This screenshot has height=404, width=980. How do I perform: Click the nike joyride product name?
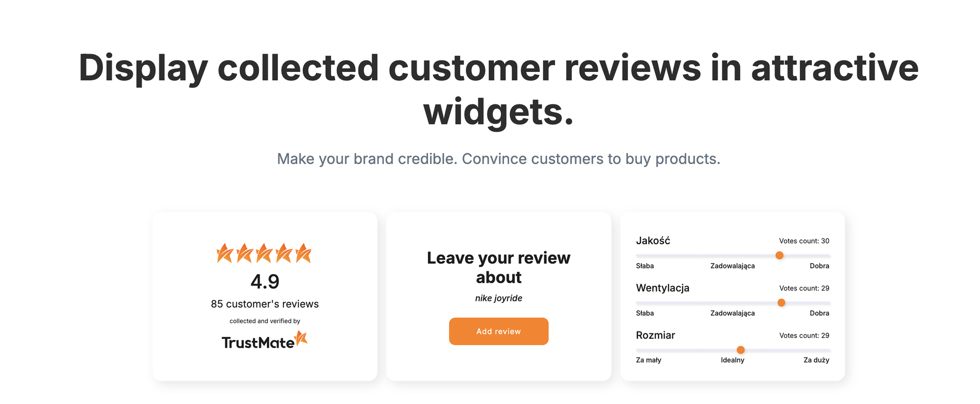[498, 298]
